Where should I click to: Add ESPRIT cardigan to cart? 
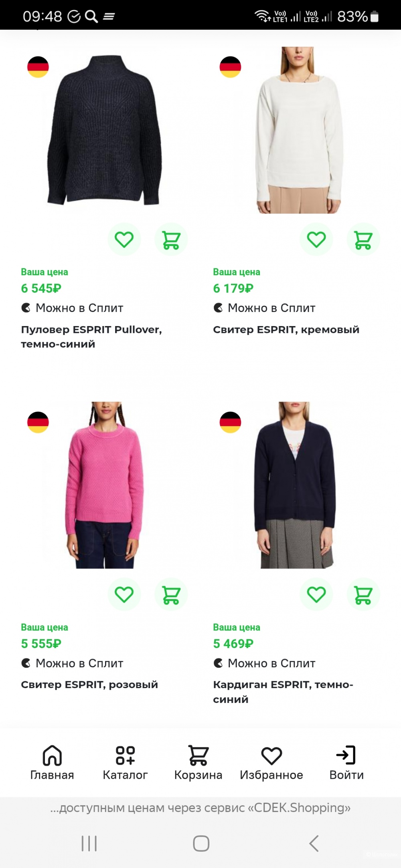[x=363, y=594]
